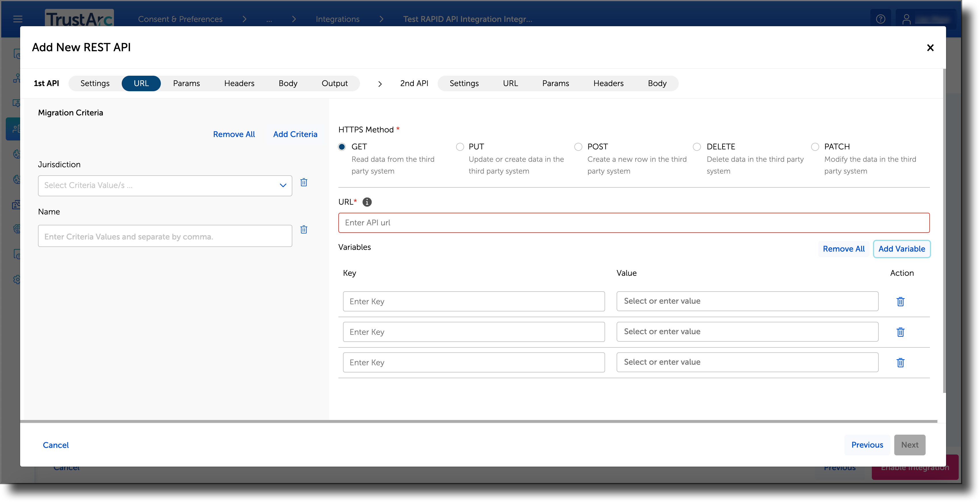Select the PATCH method radio button
This screenshot has height=502, width=980.
coord(815,147)
